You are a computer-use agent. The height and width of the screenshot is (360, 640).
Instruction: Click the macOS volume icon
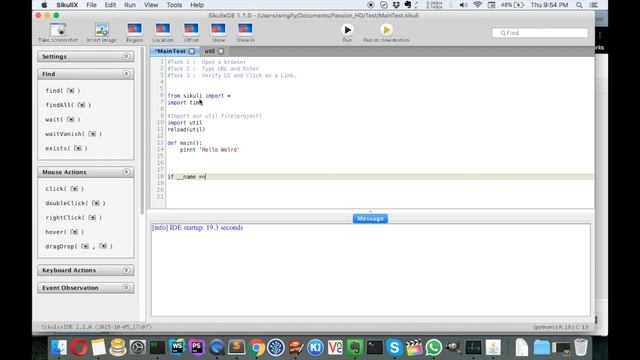[x=463, y=5]
